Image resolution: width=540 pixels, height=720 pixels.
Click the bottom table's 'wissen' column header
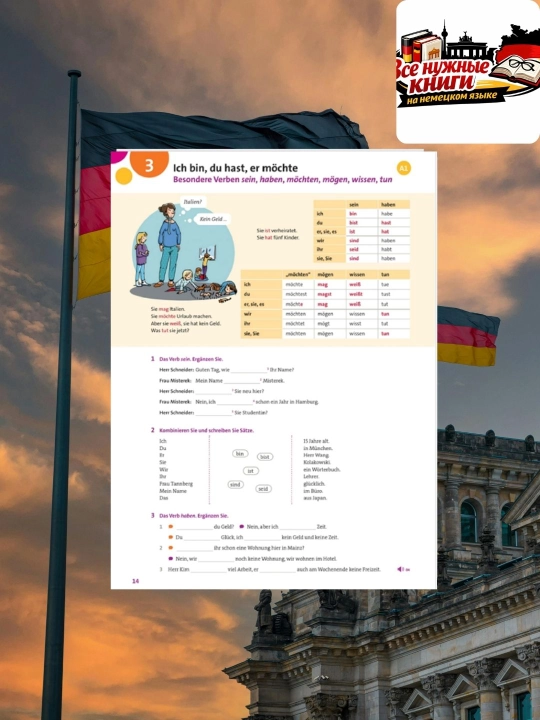pyautogui.click(x=362, y=275)
